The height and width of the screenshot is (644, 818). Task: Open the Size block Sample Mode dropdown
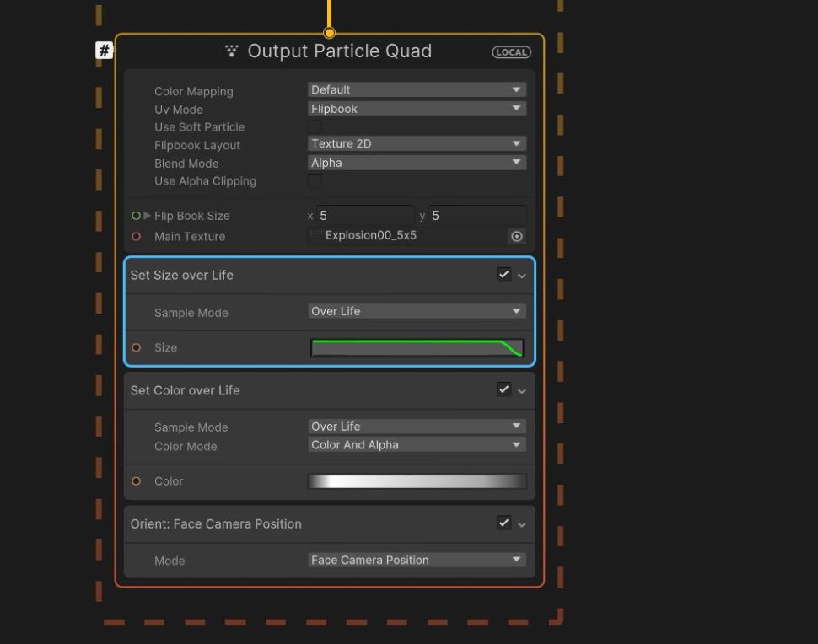[417, 311]
